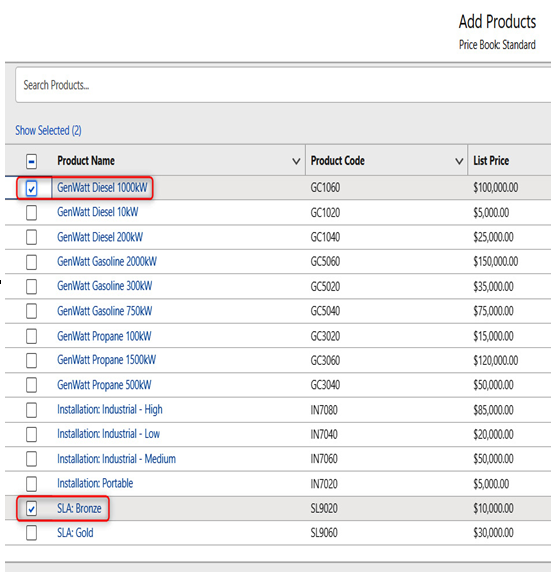Uncheck GenWatt Diesel 1000kW checkbox
Viewport: 553px width, 574px height.
point(31,189)
